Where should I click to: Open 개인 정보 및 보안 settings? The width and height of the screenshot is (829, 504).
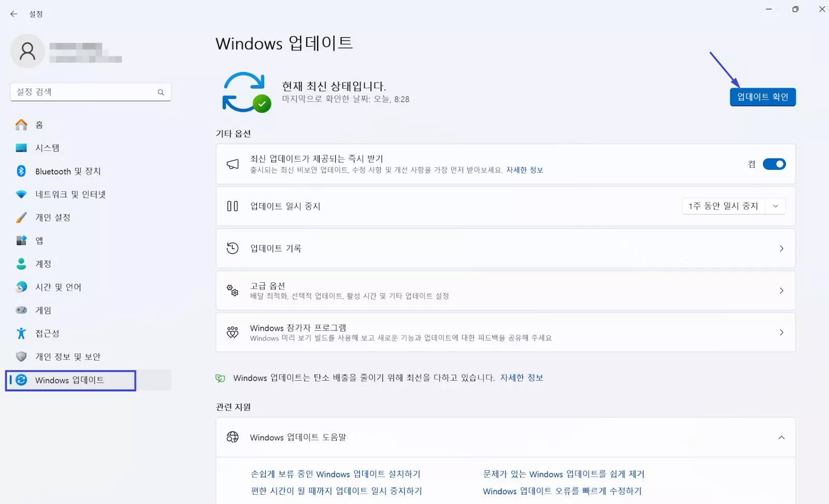point(91,356)
